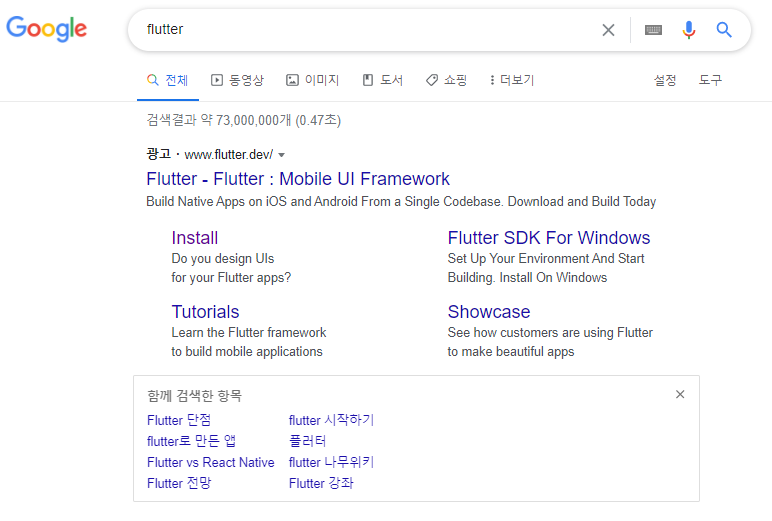The width and height of the screenshot is (772, 521).
Task: Search related term flutter 나무위키
Action: tap(331, 462)
